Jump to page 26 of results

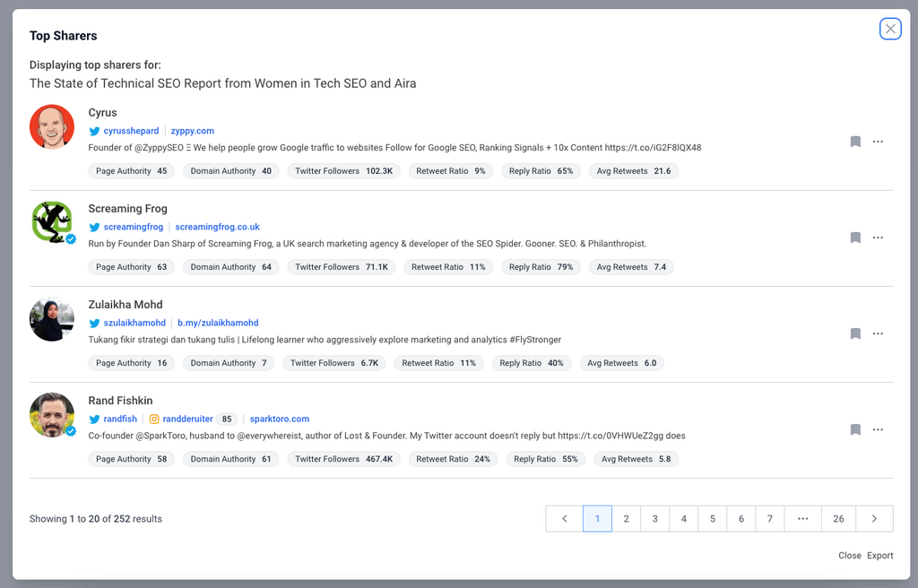tap(838, 519)
